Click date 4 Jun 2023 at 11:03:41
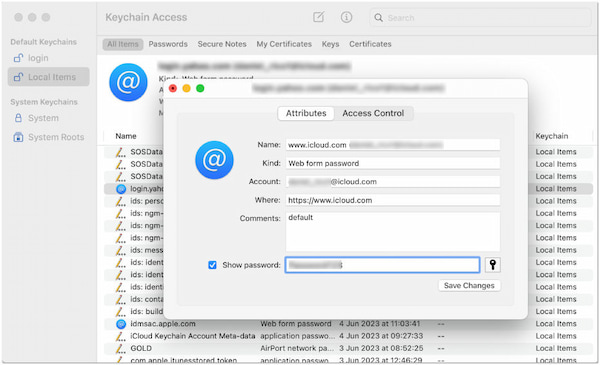Screen dimensions: 600x365 (380, 324)
